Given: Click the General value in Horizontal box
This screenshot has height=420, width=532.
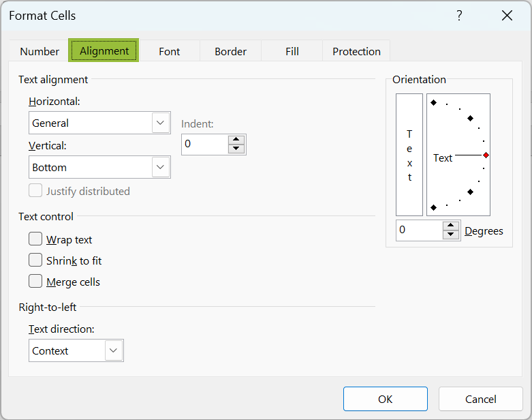Looking at the screenshot, I should [x=50, y=123].
